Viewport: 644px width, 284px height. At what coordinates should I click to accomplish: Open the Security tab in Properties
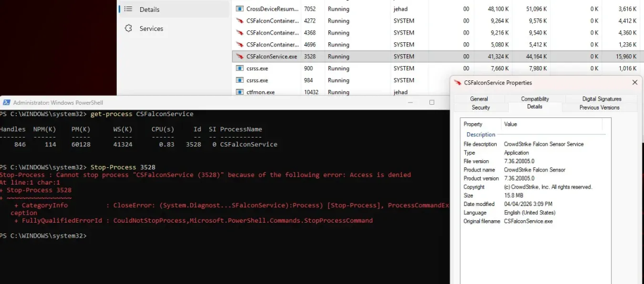[x=481, y=107]
